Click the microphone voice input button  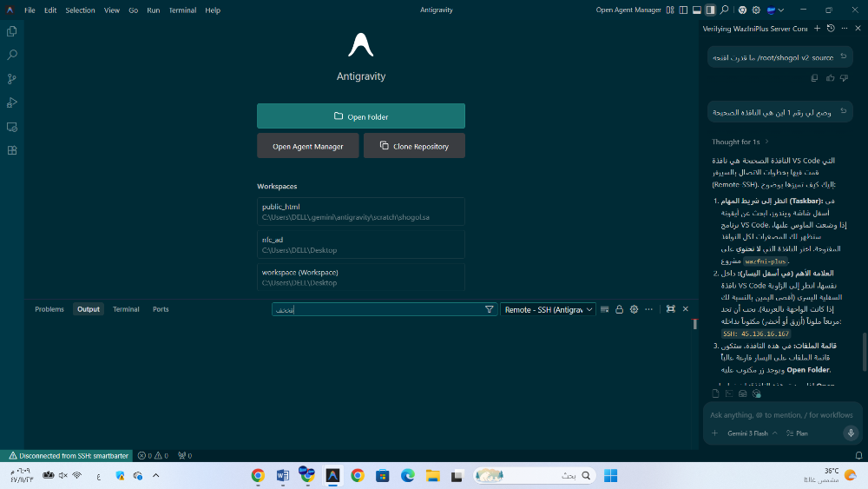pos(851,433)
